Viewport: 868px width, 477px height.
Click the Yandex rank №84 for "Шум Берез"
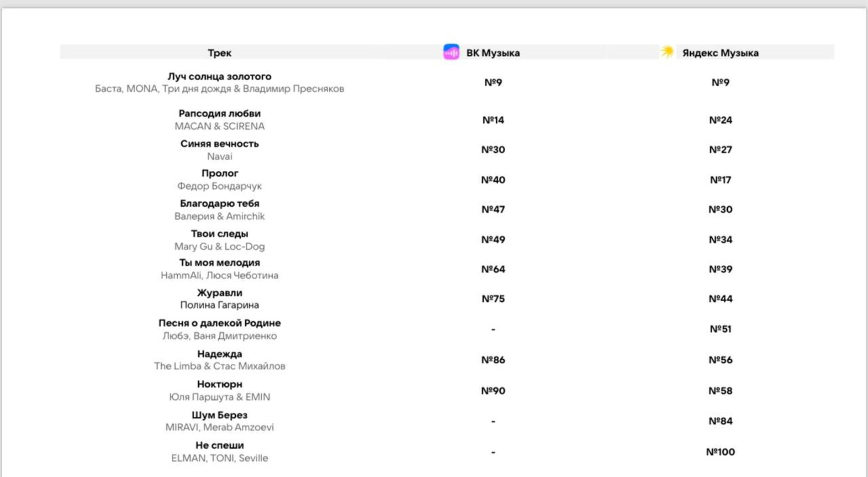[720, 421]
